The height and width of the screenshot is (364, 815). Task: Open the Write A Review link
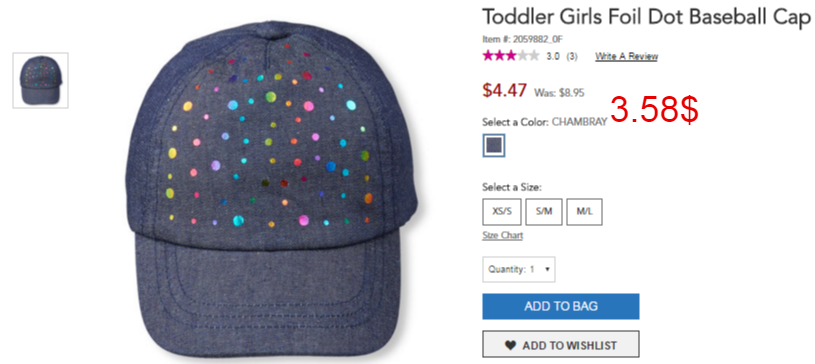coord(626,56)
